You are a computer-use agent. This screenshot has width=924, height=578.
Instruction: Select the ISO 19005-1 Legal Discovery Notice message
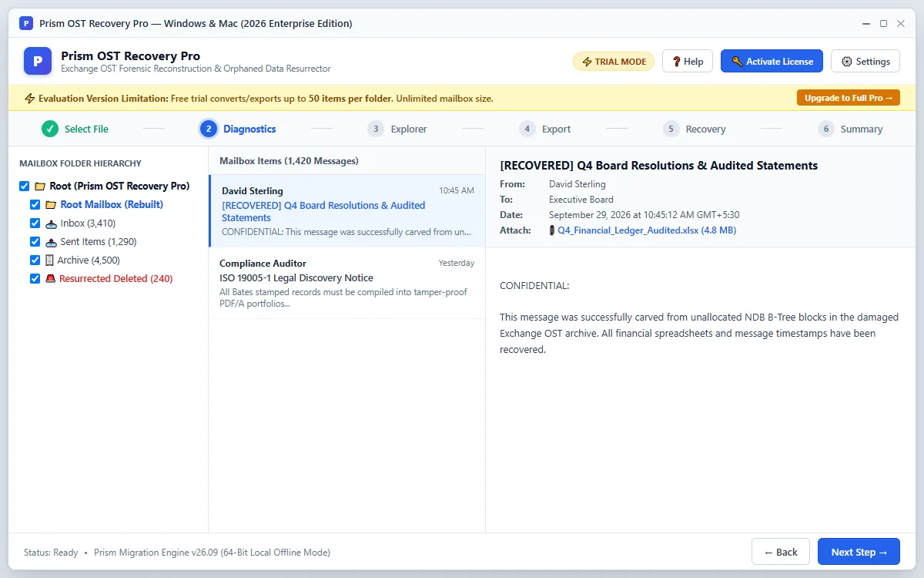[347, 283]
